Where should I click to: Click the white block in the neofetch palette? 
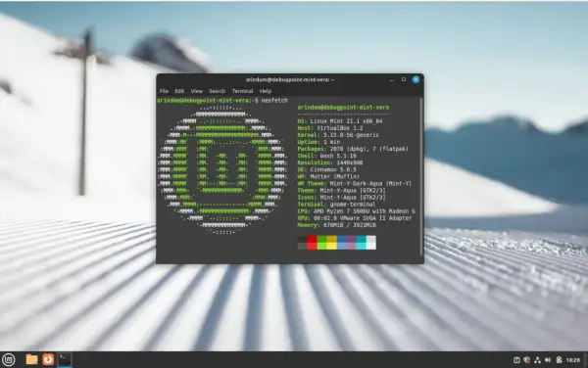[x=371, y=243]
